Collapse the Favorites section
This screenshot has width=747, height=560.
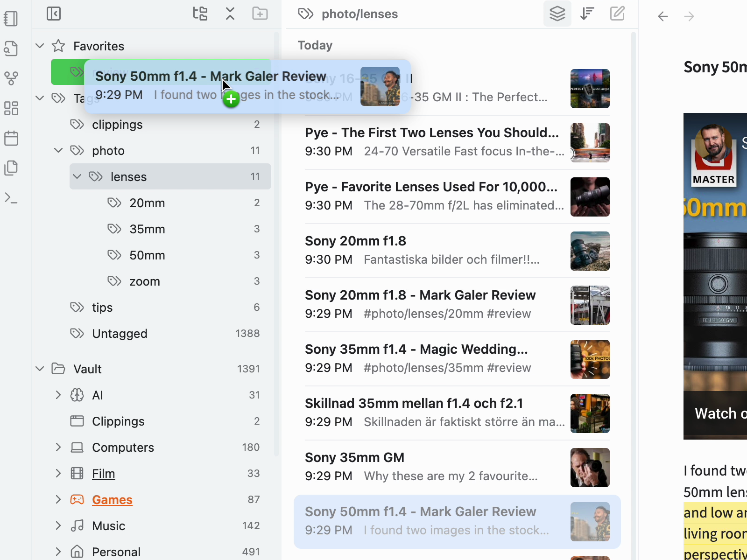[40, 46]
